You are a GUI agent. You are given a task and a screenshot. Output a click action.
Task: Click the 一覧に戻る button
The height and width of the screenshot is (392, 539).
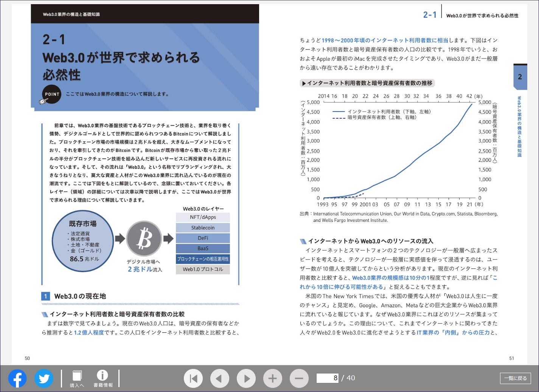(x=516, y=378)
